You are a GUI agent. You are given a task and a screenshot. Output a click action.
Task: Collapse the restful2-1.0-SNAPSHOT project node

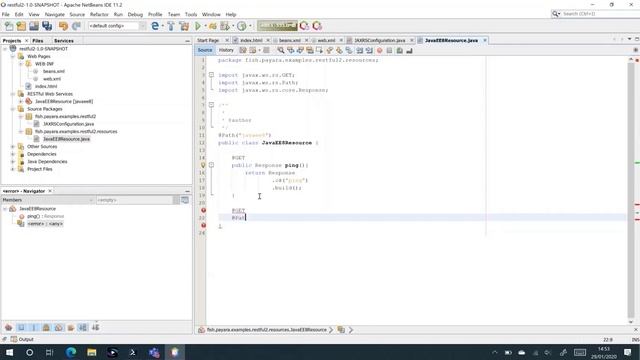5,49
